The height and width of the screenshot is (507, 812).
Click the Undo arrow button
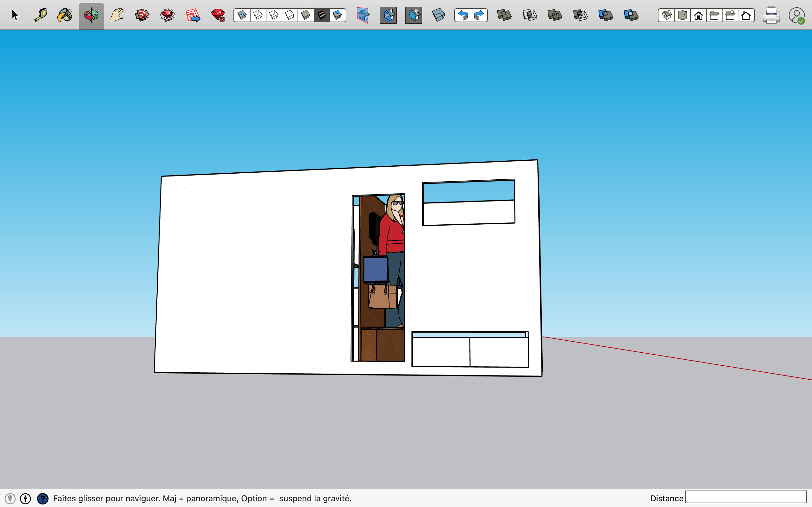tap(463, 15)
